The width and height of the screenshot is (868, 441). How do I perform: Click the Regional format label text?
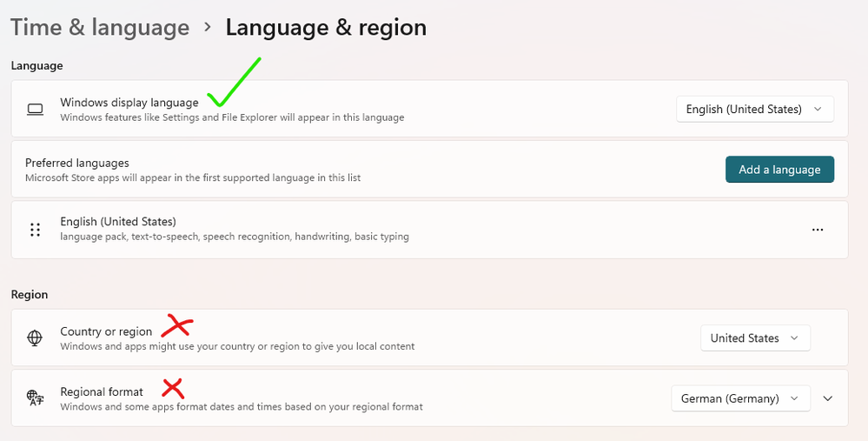(102, 392)
